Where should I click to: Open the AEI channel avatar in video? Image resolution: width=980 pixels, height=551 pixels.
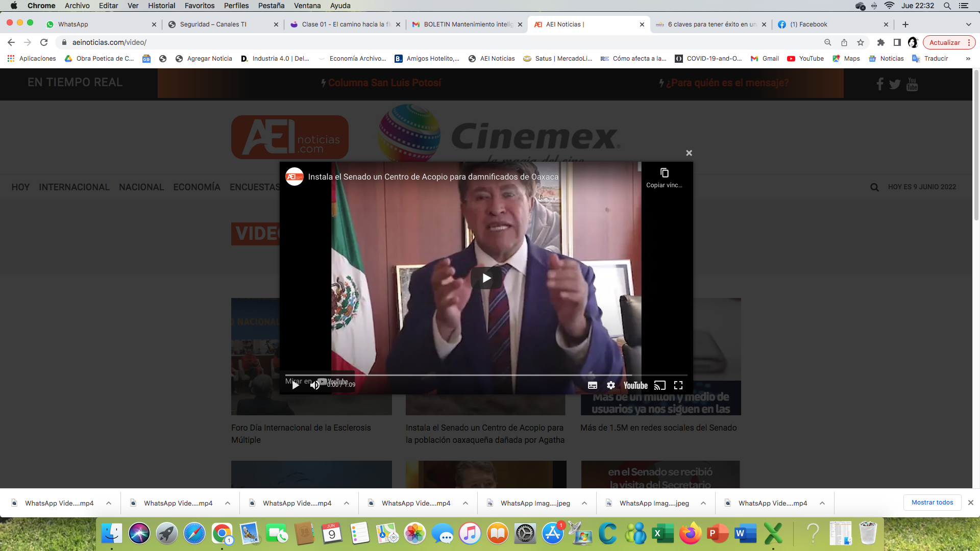[x=295, y=177]
